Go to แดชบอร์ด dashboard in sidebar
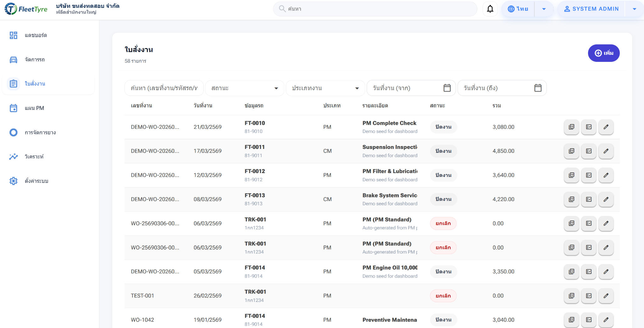 36,35
